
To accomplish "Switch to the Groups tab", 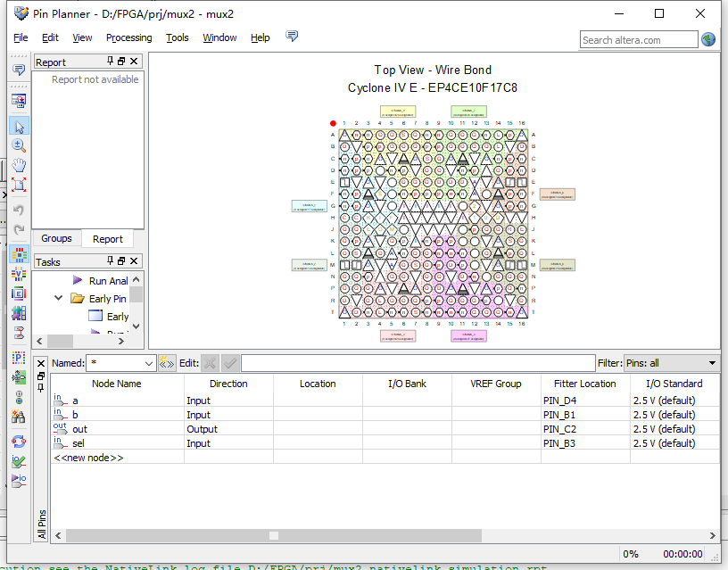I will 56,238.
